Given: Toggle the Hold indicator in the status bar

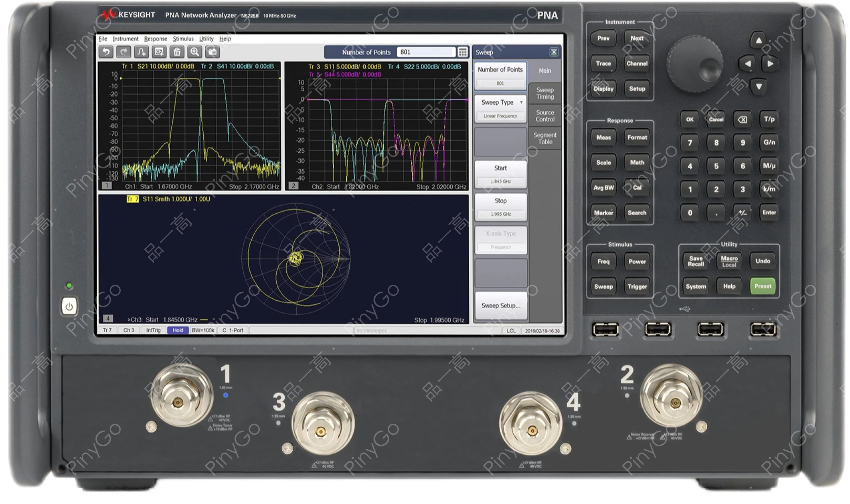Looking at the screenshot, I should coord(178,331).
